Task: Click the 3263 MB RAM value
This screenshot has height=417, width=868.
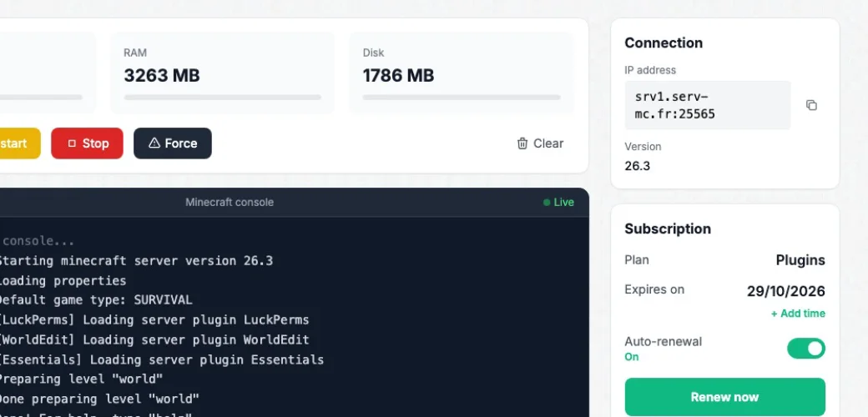Action: pyautogui.click(x=162, y=75)
